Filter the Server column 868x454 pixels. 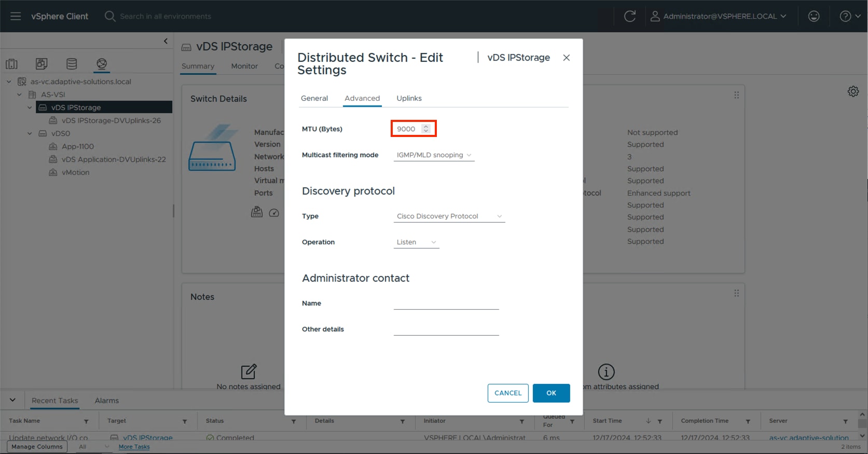pyautogui.click(x=846, y=421)
